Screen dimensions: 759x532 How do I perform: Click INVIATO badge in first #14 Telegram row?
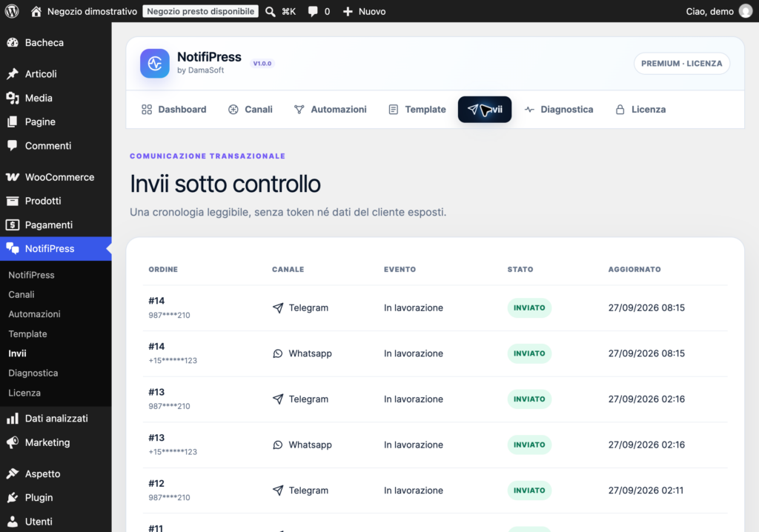click(529, 308)
